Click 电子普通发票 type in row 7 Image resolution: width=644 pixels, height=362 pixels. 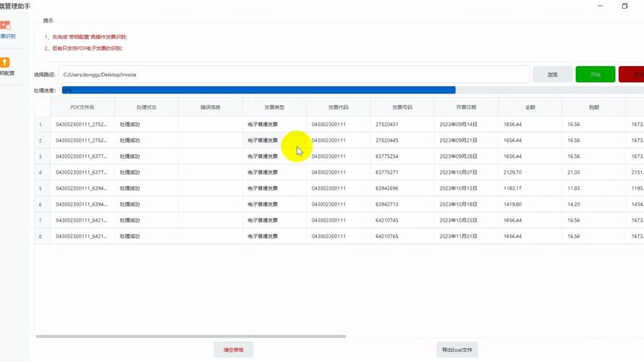[x=274, y=220]
